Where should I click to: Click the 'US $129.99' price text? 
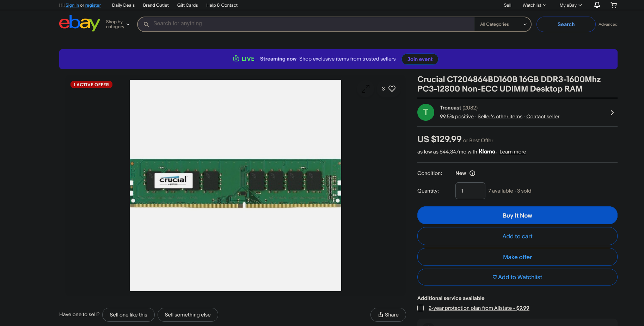click(440, 139)
